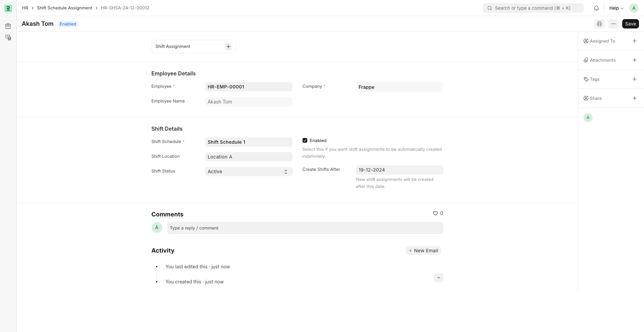Click the comment reply input box
This screenshot has height=332, width=644.
pyautogui.click(x=305, y=228)
